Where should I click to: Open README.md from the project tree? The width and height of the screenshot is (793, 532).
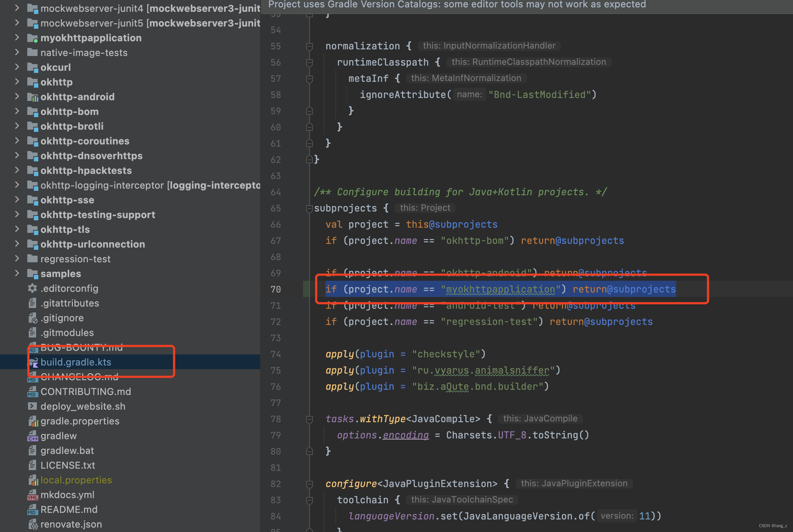point(69,510)
